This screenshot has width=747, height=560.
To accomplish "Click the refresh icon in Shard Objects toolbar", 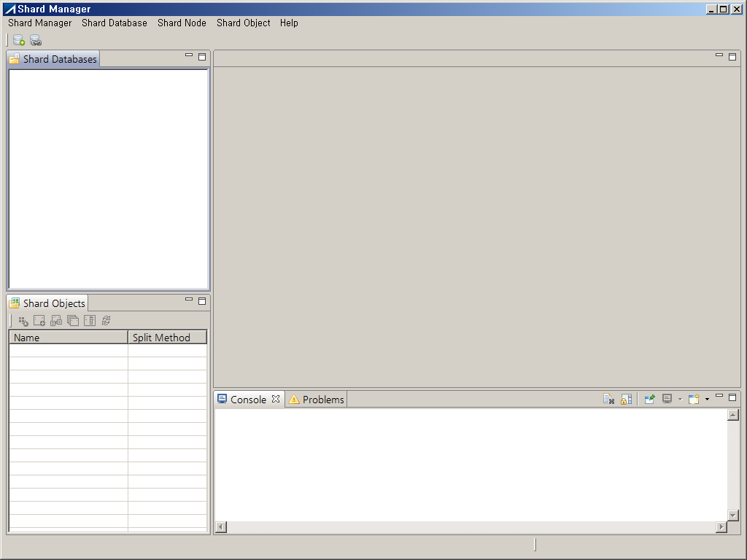I will [x=106, y=320].
